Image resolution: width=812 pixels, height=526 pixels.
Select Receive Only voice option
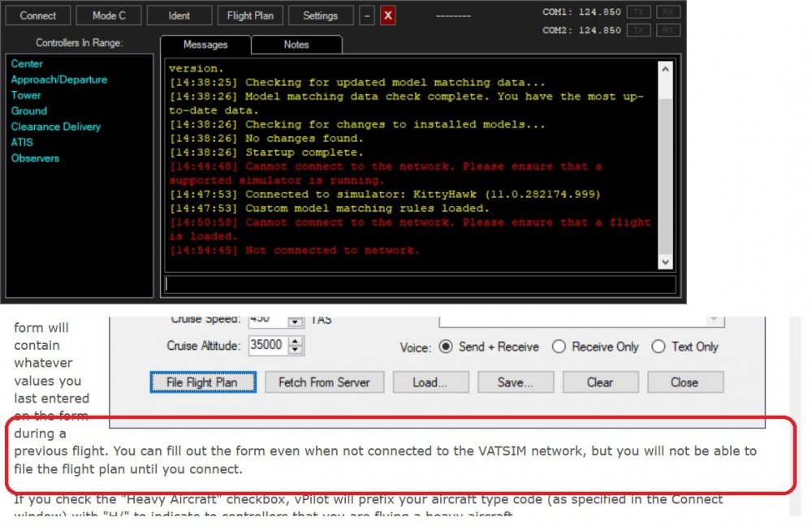(559, 347)
